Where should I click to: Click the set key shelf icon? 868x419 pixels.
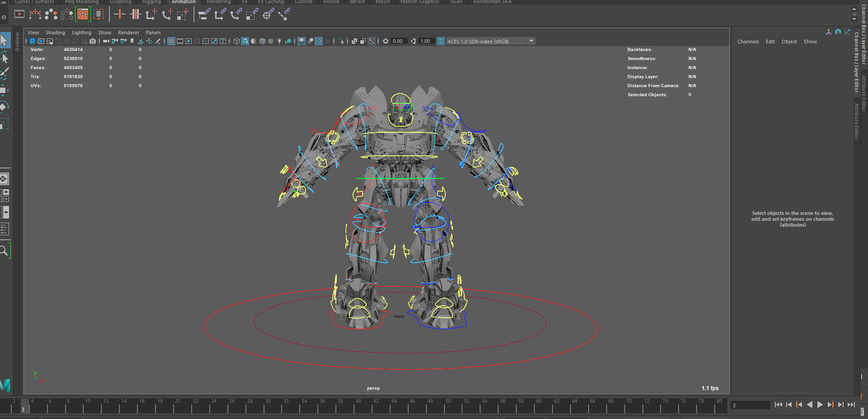click(x=119, y=15)
